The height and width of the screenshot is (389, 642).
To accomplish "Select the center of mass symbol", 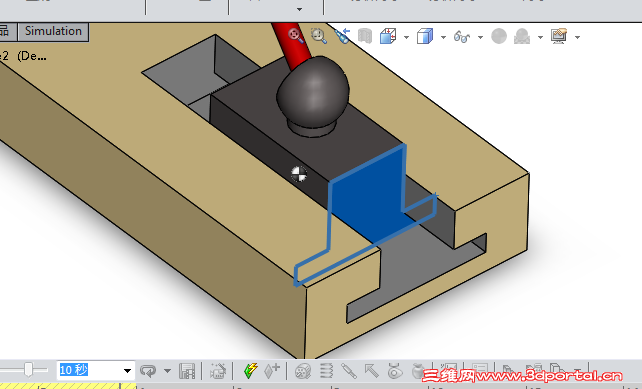I will [299, 174].
